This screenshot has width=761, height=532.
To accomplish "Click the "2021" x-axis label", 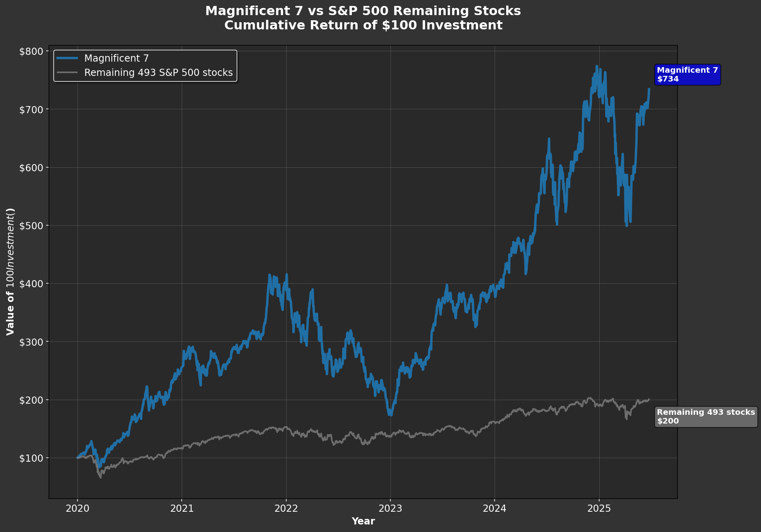I will (x=182, y=509).
